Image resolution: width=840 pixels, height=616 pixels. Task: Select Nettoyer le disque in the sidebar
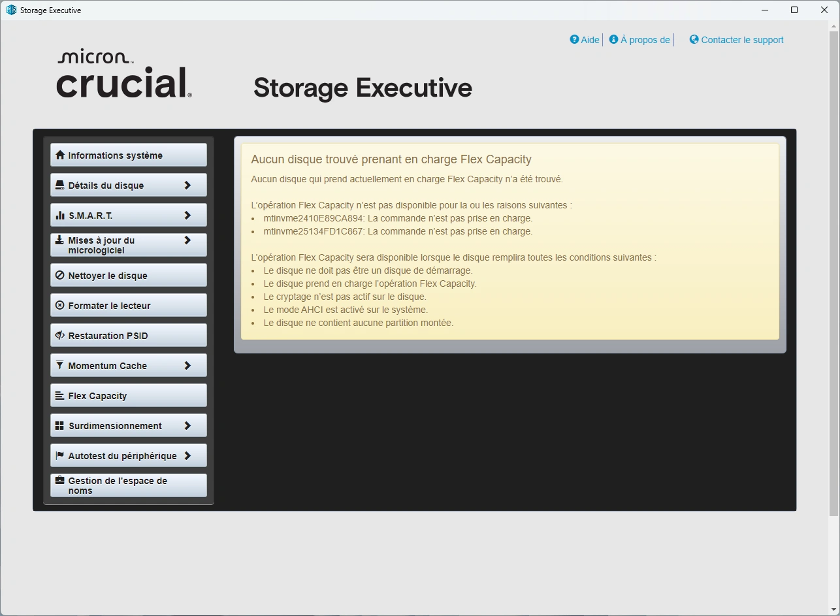coord(129,275)
